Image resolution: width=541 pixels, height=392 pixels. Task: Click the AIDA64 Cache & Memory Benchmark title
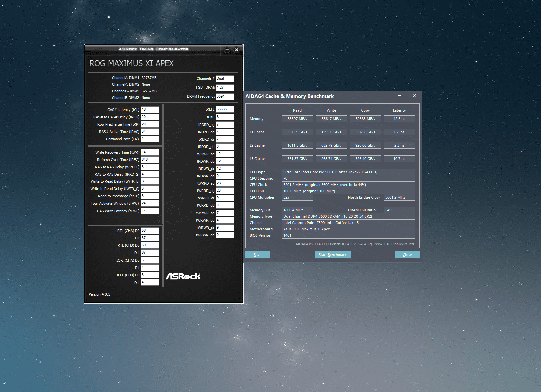(289, 96)
